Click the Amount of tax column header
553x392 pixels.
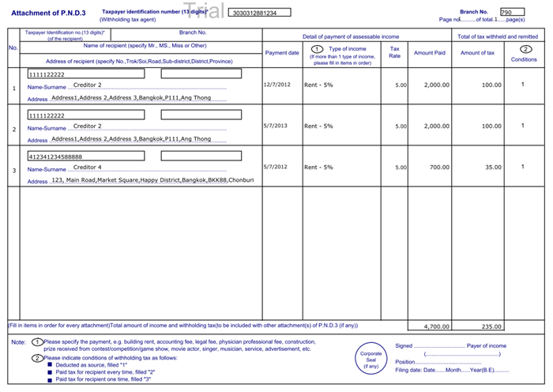click(477, 53)
